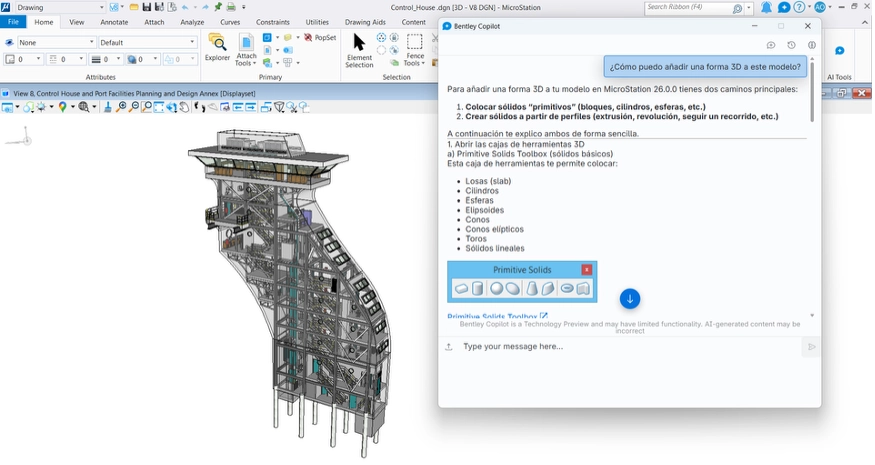875x465 pixels.
Task: Click the Undo arrow in the quick access toolbar
Action: coord(185,7)
